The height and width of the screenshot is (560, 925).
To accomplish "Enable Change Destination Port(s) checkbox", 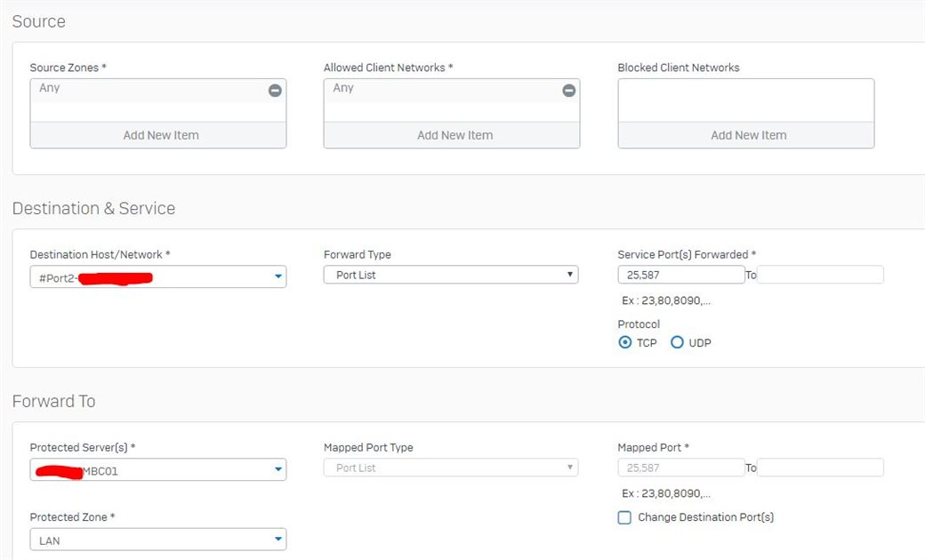I will coord(624,517).
